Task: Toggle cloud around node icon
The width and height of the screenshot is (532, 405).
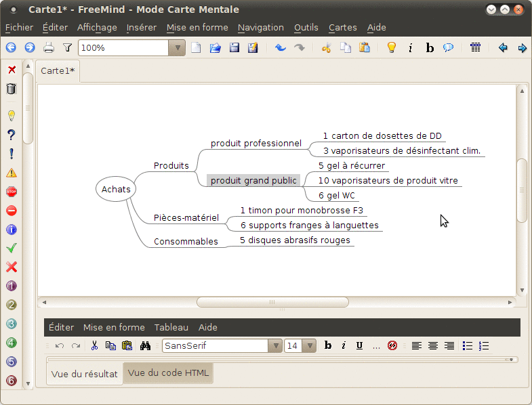Action: click(448, 47)
